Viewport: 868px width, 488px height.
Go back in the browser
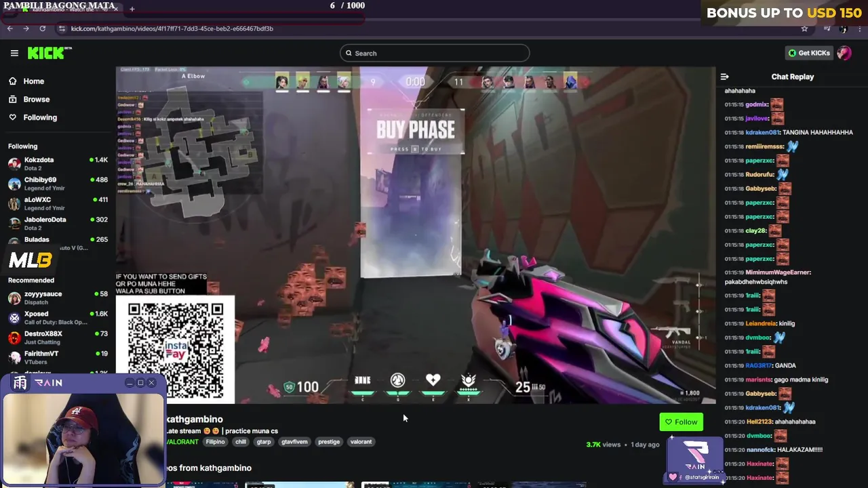[x=9, y=28]
